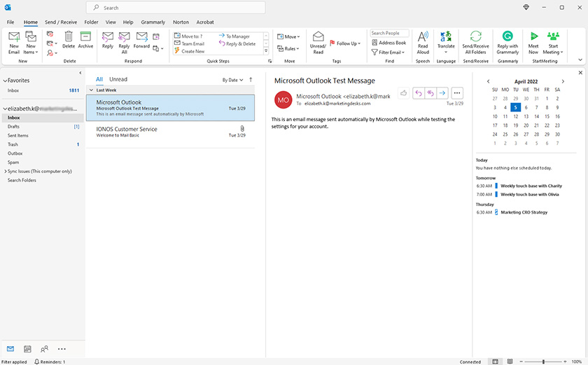This screenshot has width=588, height=365.
Task: Click Forward arrow in reading pane
Action: [442, 93]
